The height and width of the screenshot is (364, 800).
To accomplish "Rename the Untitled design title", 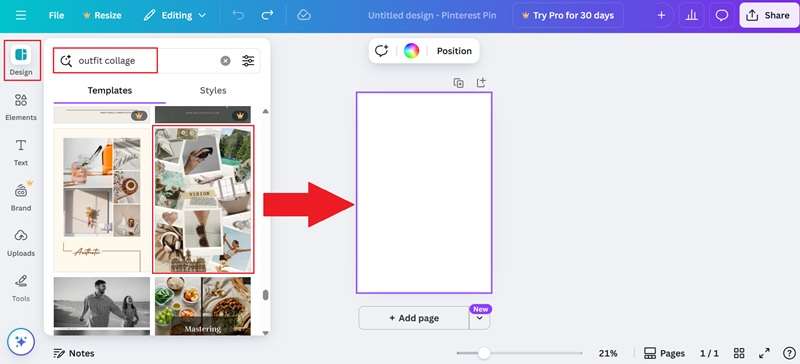I will [x=432, y=15].
